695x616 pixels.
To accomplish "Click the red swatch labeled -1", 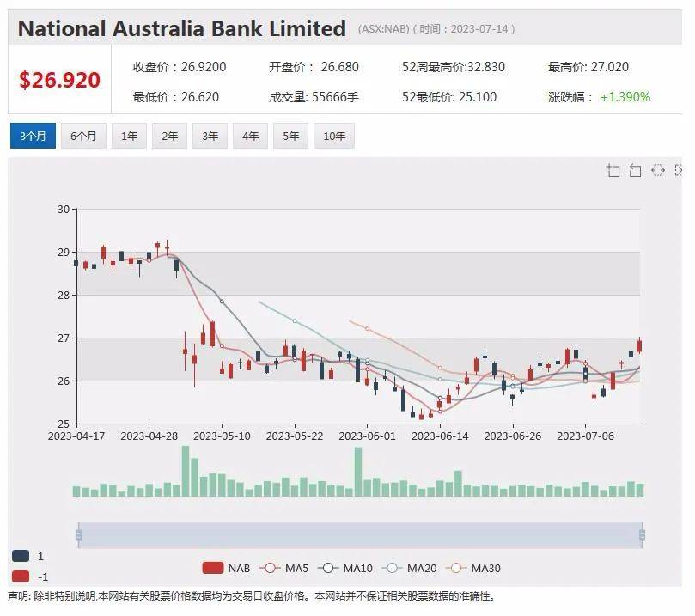I will [21, 576].
